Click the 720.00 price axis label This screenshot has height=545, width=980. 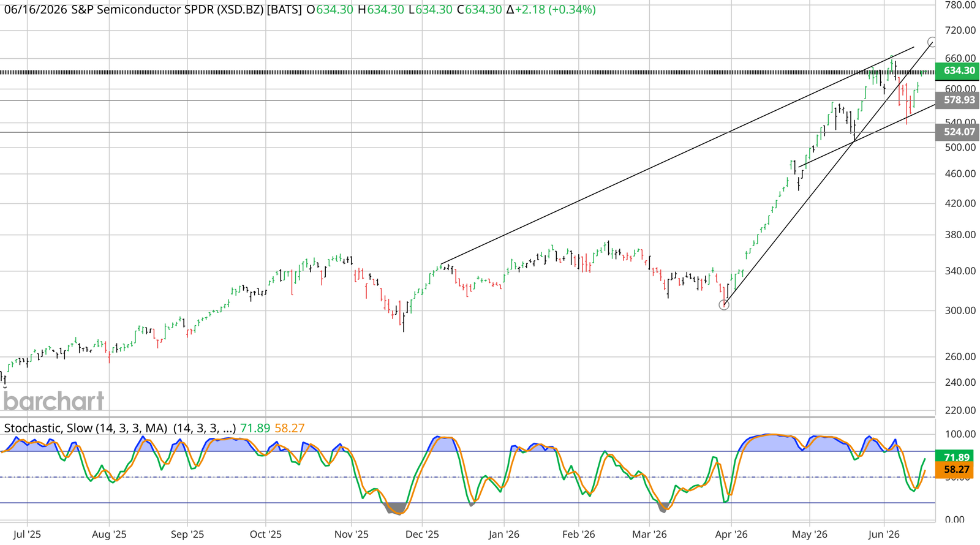coord(960,30)
